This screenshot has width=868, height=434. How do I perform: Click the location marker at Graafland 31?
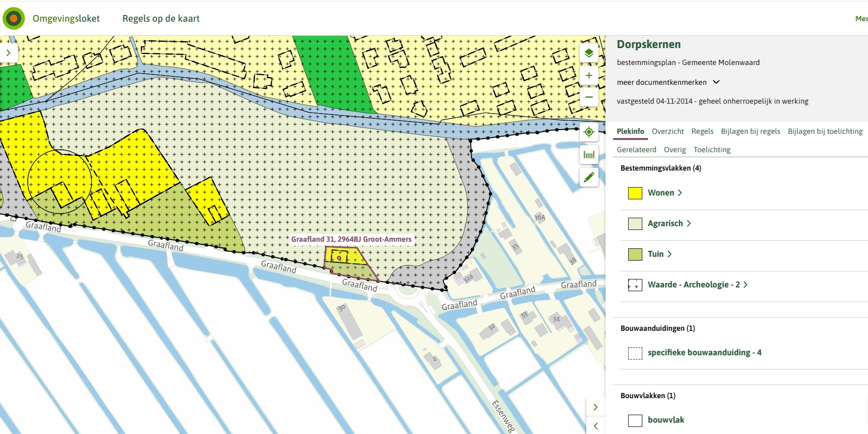pyautogui.click(x=339, y=258)
